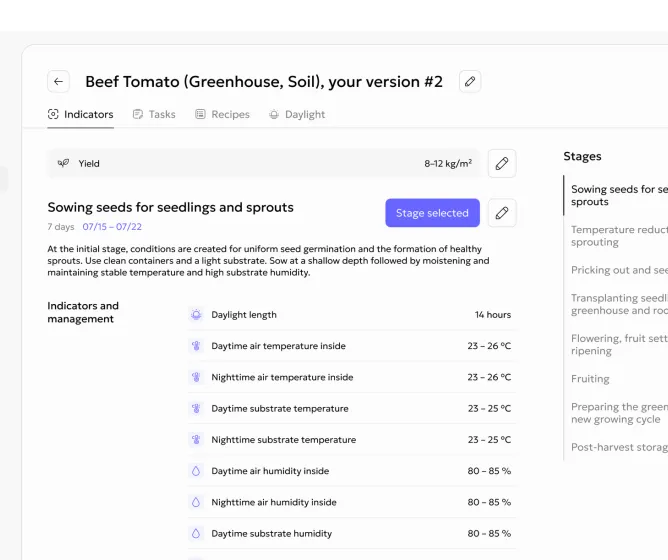The width and height of the screenshot is (668, 560).
Task: Open the Recipes tab
Action: coord(222,114)
